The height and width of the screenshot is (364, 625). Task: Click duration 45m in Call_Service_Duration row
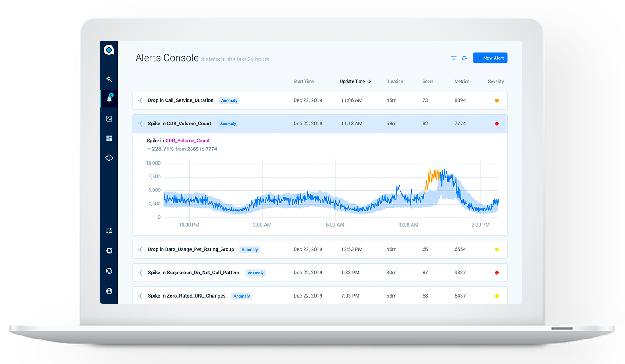click(391, 100)
